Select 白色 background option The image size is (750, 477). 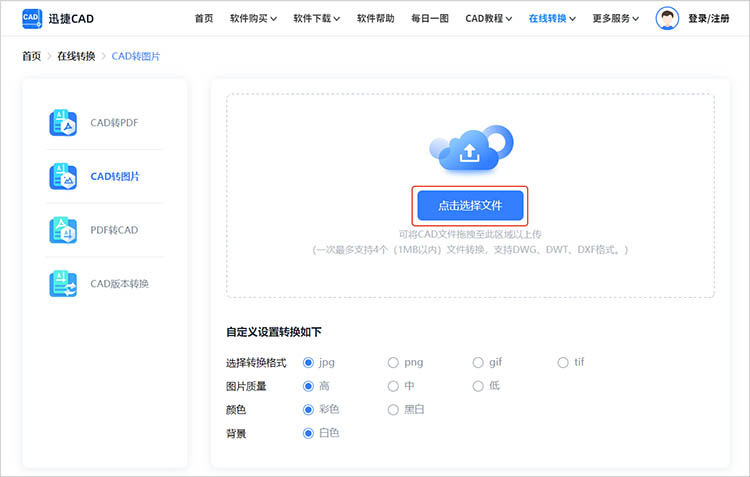(309, 433)
